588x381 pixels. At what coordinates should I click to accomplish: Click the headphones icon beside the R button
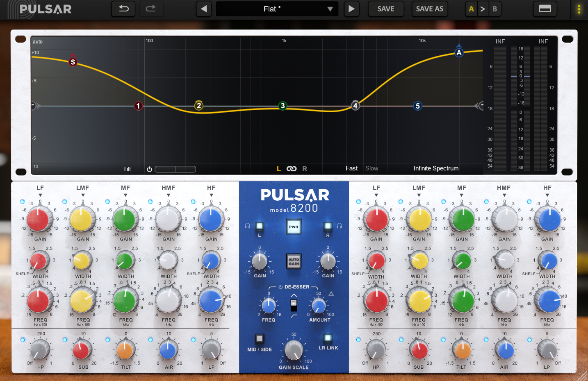(x=340, y=226)
